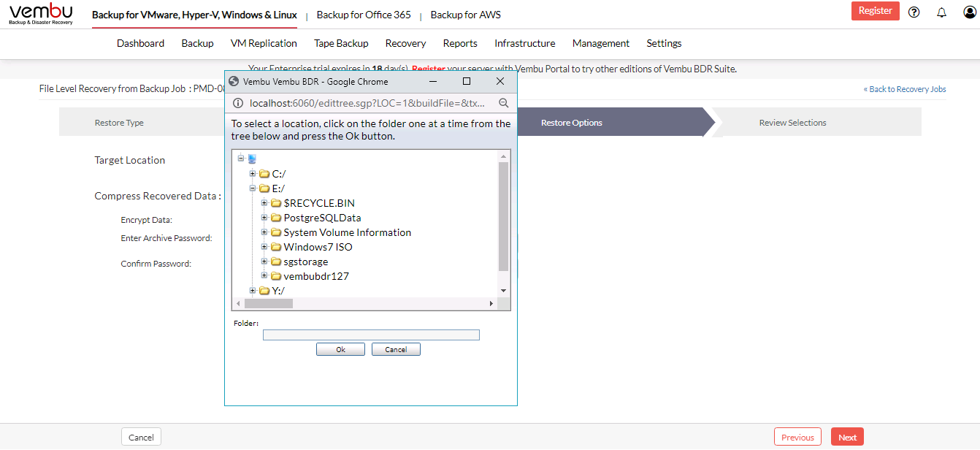Open the Infrastructure menu

[524, 43]
